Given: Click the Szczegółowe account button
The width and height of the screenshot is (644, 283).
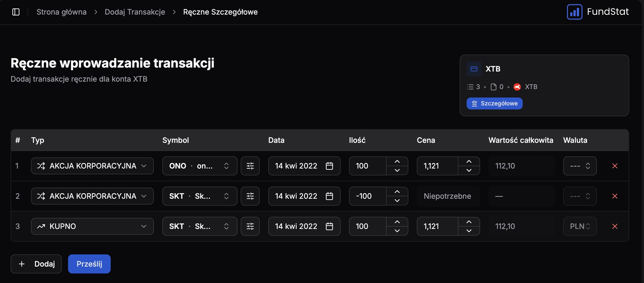Looking at the screenshot, I should point(494,103).
